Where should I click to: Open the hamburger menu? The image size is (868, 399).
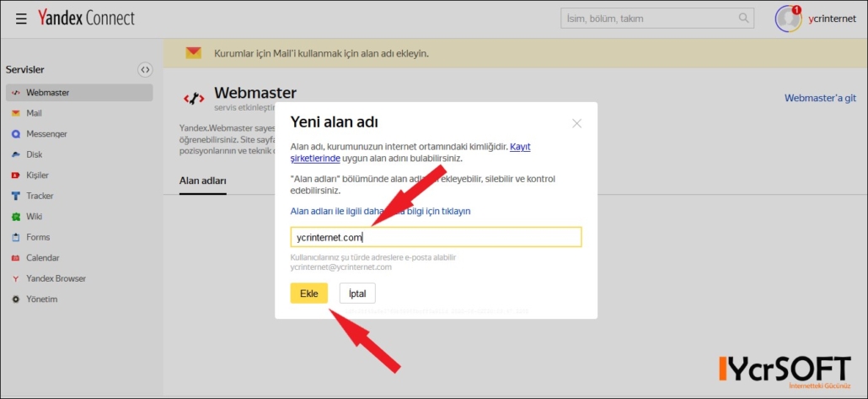pyautogui.click(x=21, y=19)
